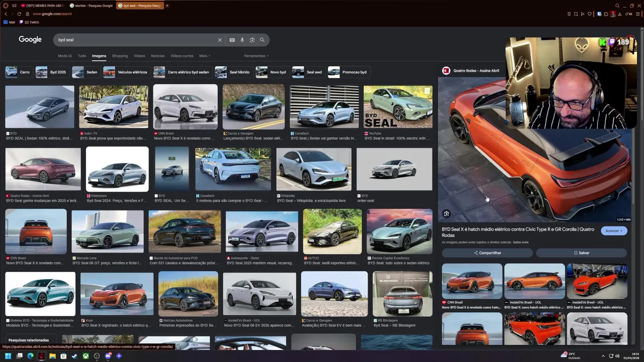Click the Opera pinboard pin icon
This screenshot has width=644, height=362.
click(x=569, y=14)
